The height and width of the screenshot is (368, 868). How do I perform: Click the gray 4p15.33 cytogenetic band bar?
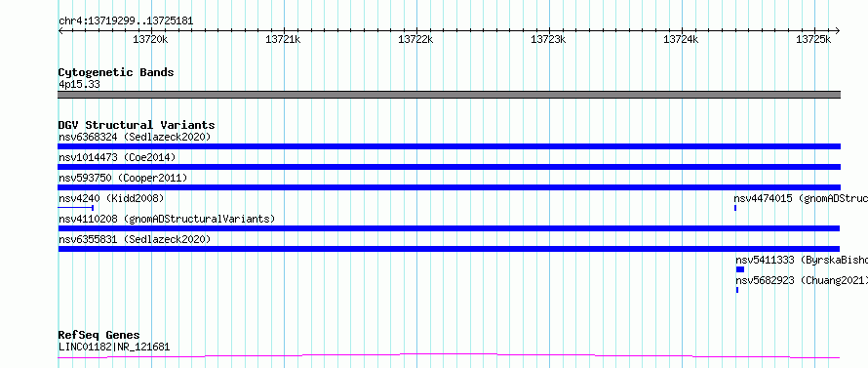449,95
